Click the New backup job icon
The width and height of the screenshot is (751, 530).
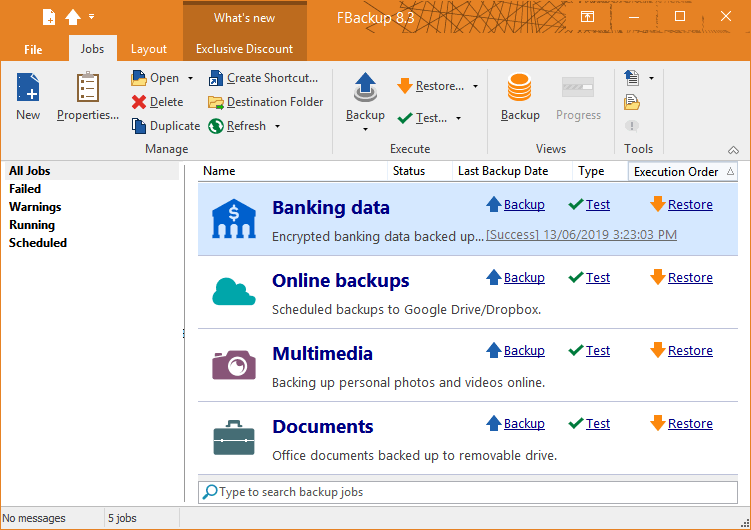click(x=28, y=89)
